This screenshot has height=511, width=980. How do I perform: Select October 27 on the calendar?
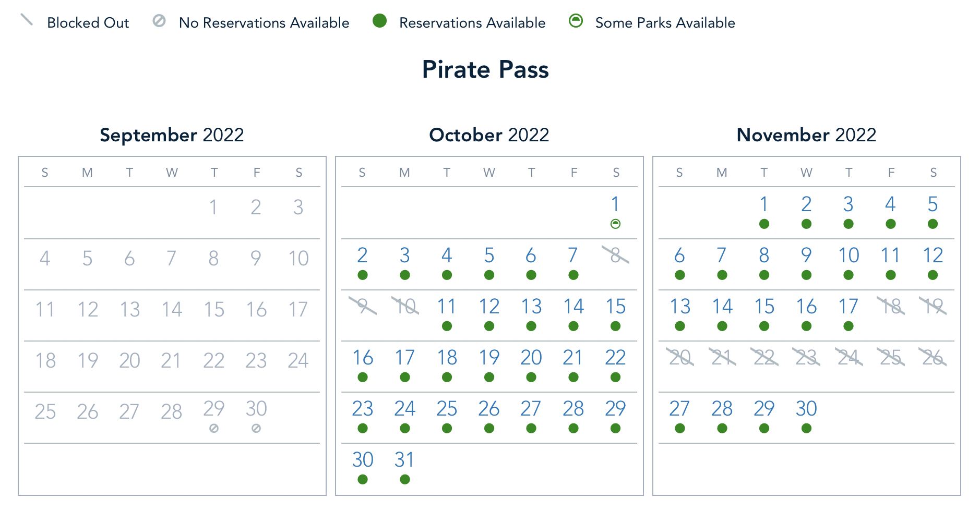pos(531,409)
